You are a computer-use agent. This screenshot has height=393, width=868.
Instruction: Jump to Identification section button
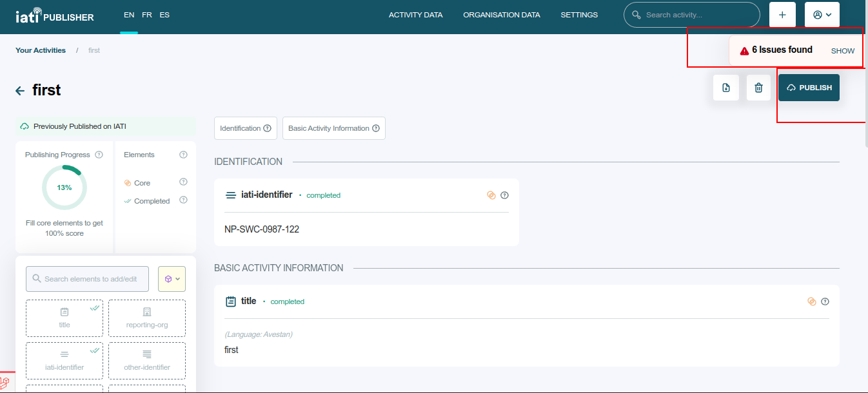pos(246,128)
